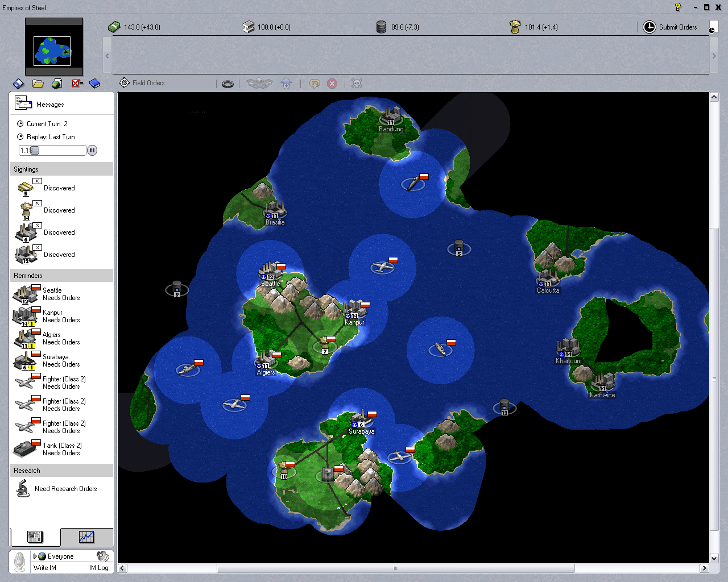The height and width of the screenshot is (582, 728).
Task: Dismiss the first Discovered sighting with its X box
Action: click(38, 181)
